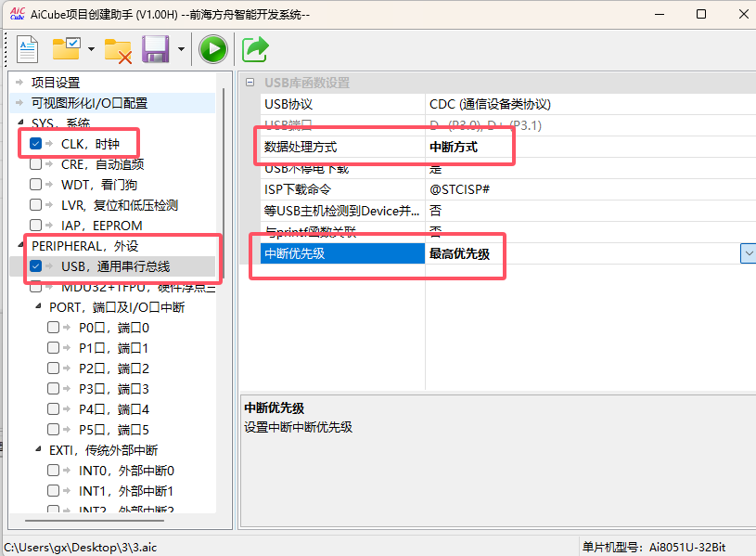Enable the LVR 复位和低压检测 checkbox
The width and height of the screenshot is (756, 556).
[x=35, y=204]
